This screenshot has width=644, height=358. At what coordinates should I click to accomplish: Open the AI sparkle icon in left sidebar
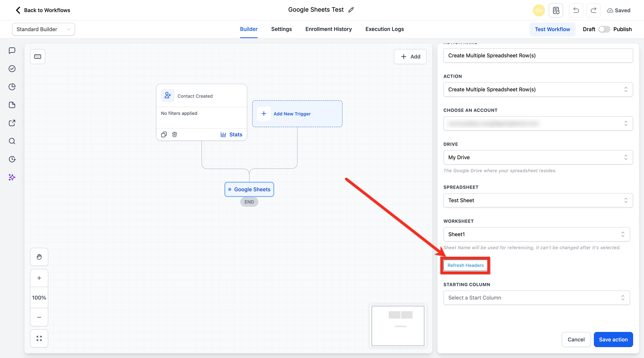tap(12, 177)
